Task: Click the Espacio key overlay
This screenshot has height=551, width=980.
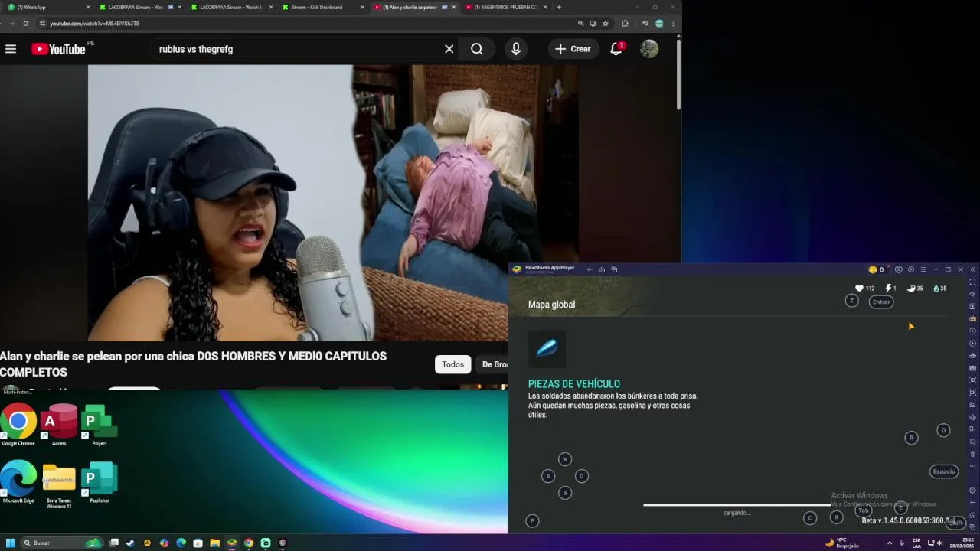Action: [944, 471]
